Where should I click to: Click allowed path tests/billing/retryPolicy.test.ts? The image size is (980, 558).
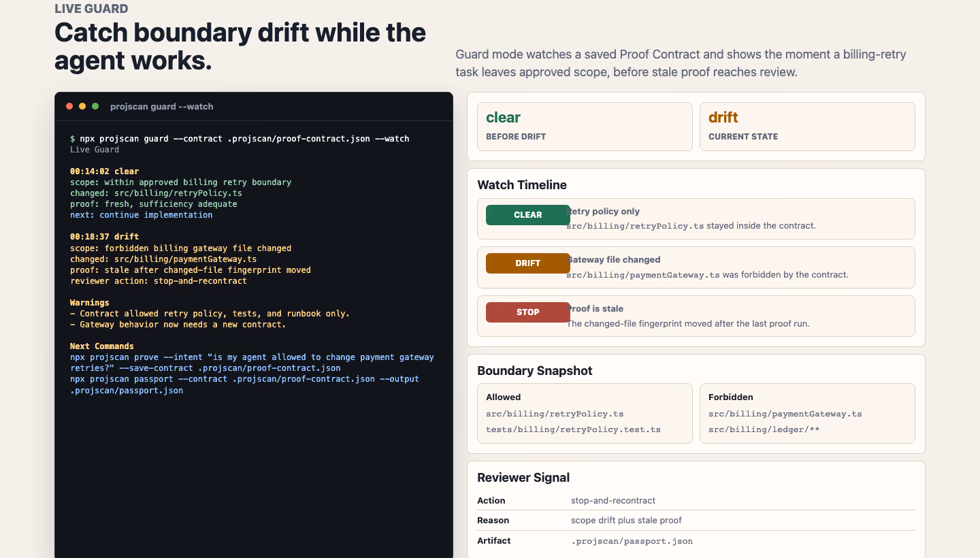pyautogui.click(x=573, y=430)
